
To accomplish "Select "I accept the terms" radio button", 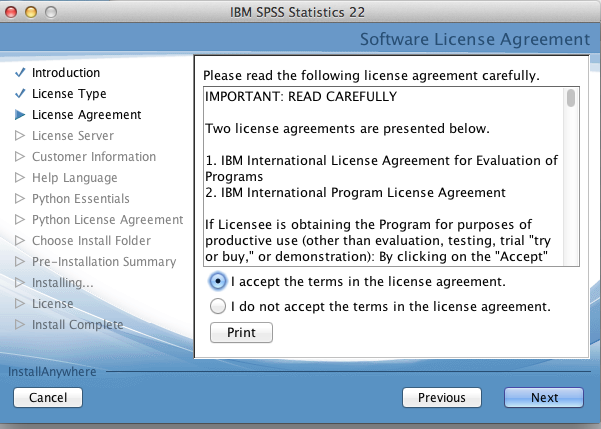I will (x=218, y=282).
